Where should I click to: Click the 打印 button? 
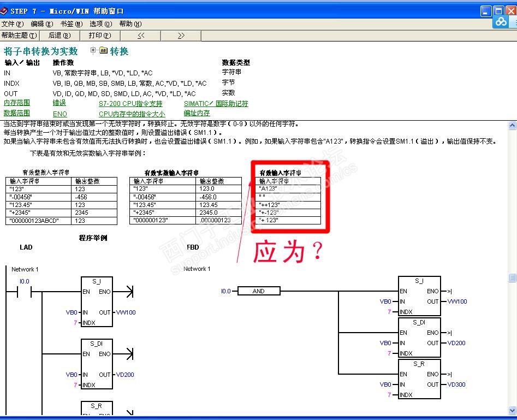point(100,36)
